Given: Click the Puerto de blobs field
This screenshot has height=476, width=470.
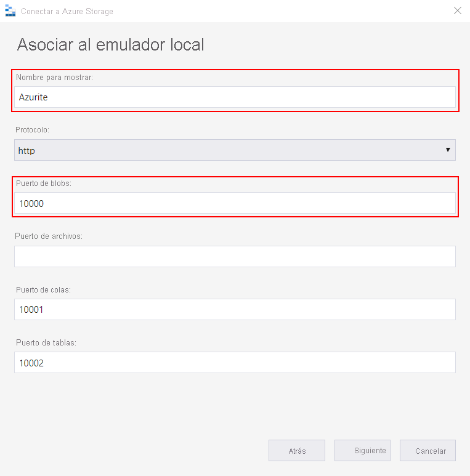Looking at the screenshot, I should click(235, 203).
